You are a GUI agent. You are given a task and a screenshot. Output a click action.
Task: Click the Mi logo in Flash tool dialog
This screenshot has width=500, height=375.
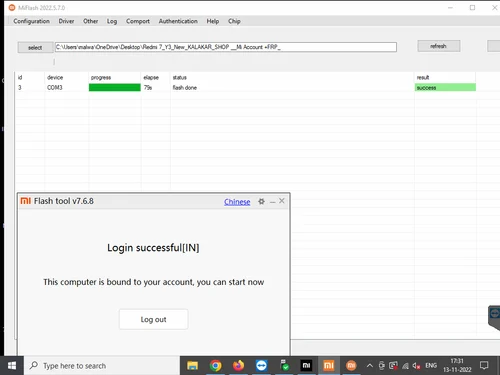point(26,201)
